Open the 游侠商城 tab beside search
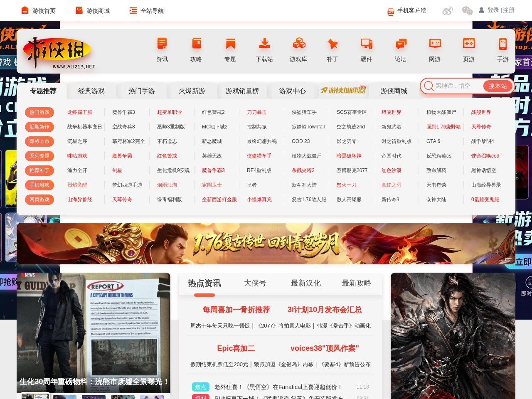 (x=394, y=91)
